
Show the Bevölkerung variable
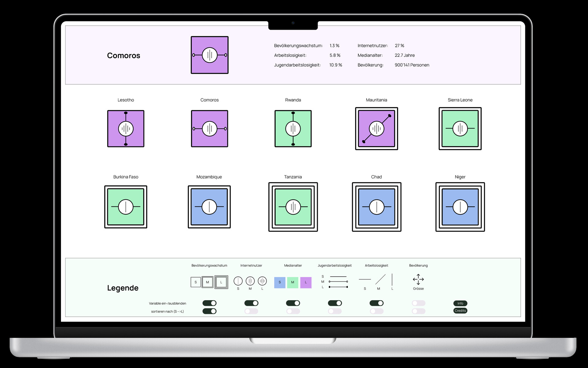(419, 303)
